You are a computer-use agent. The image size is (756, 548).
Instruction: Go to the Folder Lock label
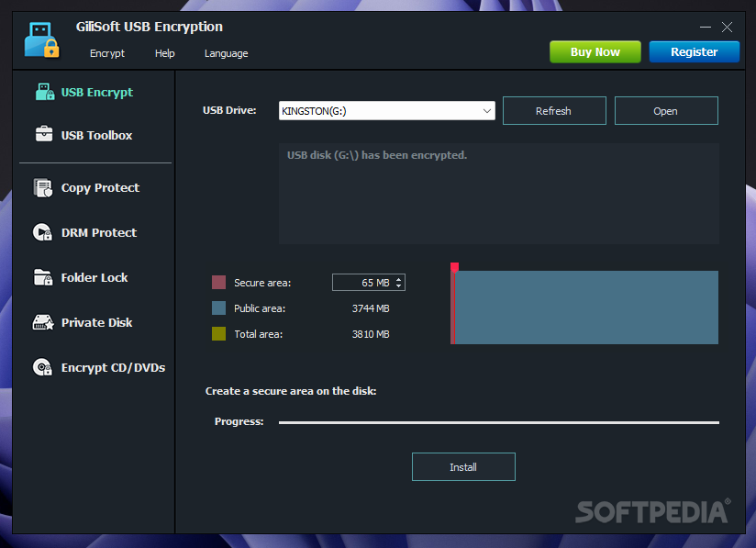(x=94, y=277)
